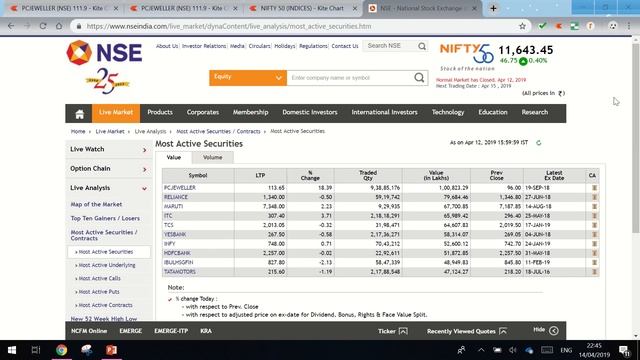Open the PCJEWELLER symbol link
The width and height of the screenshot is (640, 360).
[x=180, y=188]
